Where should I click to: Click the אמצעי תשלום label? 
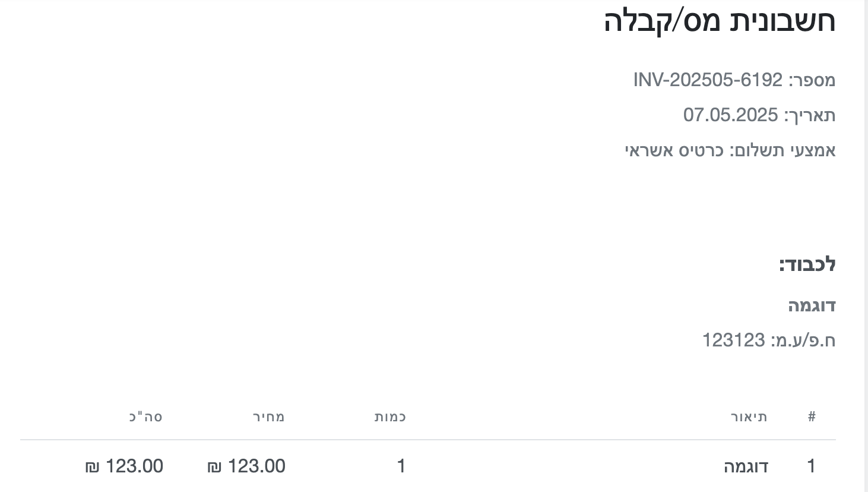[x=783, y=150]
